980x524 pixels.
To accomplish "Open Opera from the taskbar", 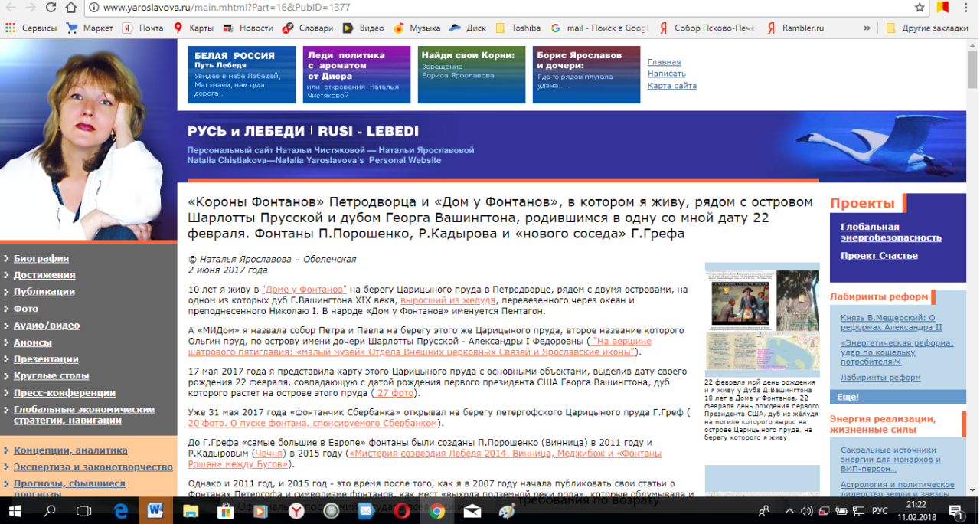I will [401, 510].
